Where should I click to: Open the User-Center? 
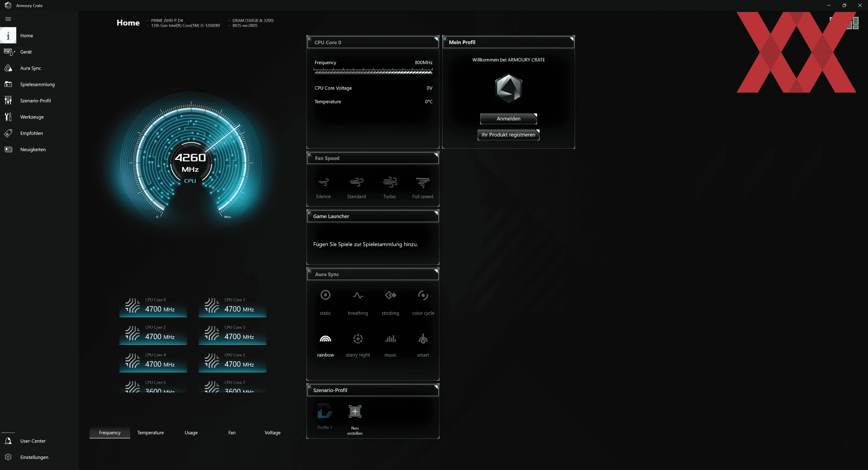pyautogui.click(x=33, y=441)
